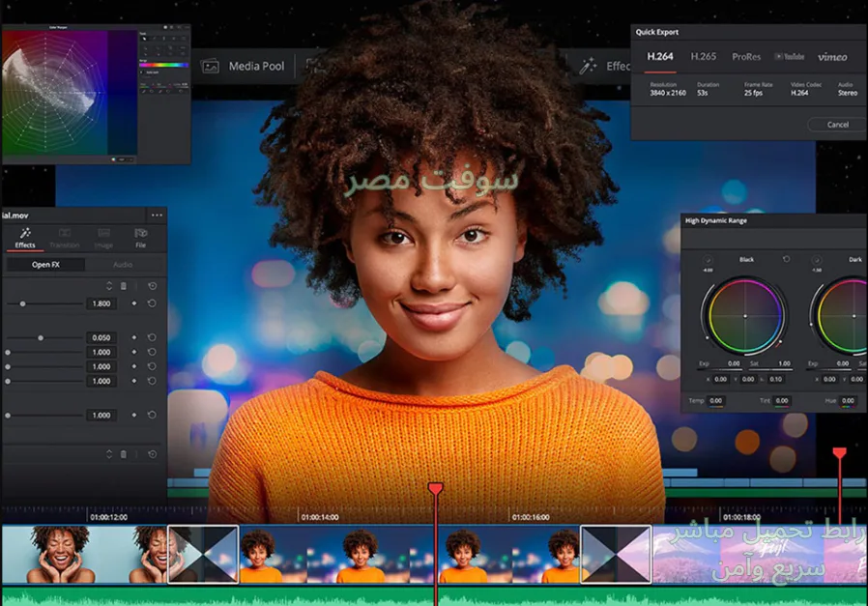Adjust the slider for the 0.050 parameter
The image size is (868, 606).
click(44, 337)
